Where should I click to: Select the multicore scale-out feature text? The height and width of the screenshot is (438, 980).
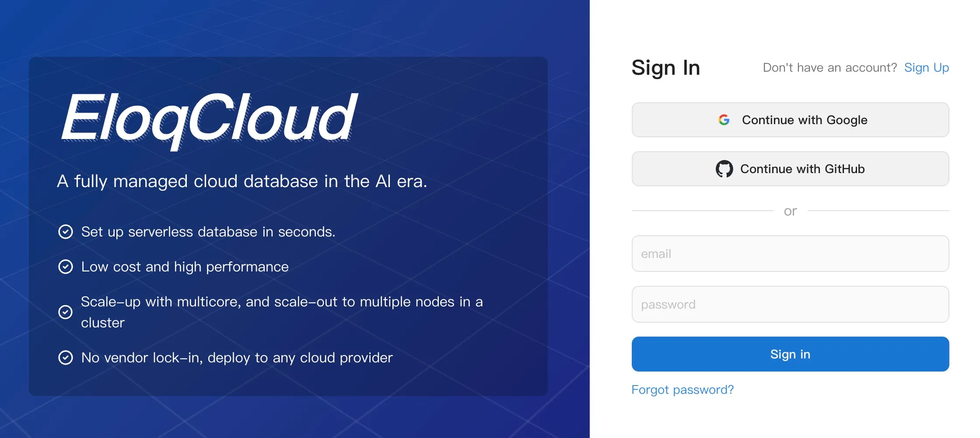coord(282,312)
